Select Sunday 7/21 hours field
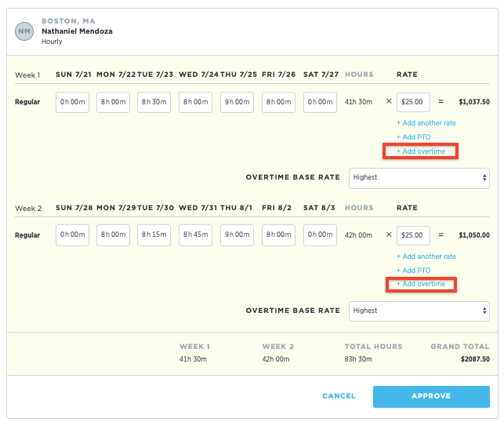 point(72,102)
